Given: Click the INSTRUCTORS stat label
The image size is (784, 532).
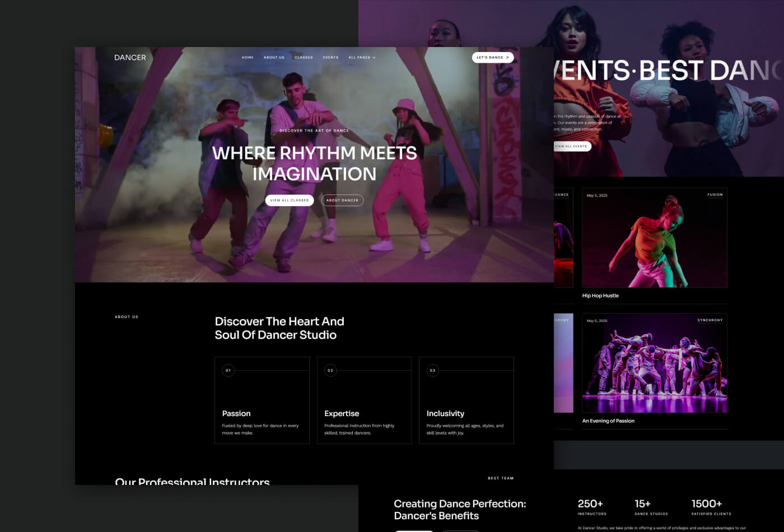Looking at the screenshot, I should coord(592,514).
